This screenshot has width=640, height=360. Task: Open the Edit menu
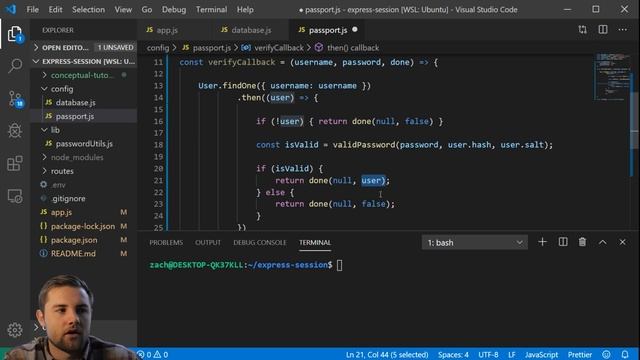coord(55,9)
